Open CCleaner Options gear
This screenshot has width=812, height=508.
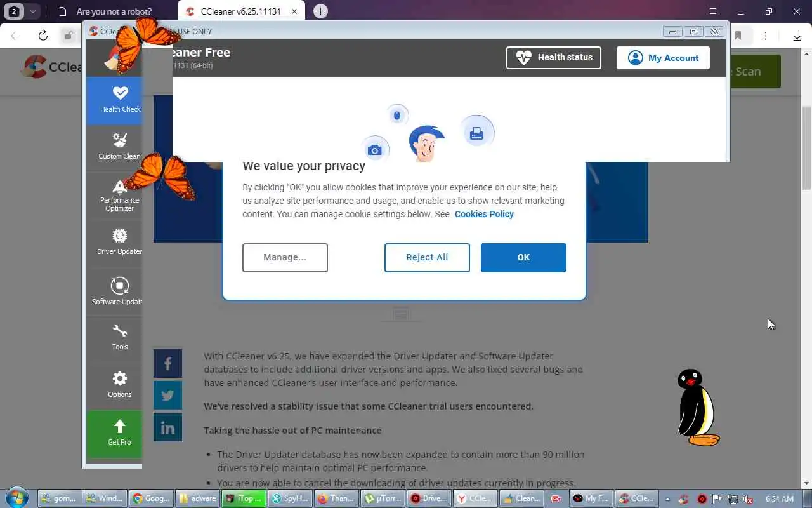click(114, 386)
